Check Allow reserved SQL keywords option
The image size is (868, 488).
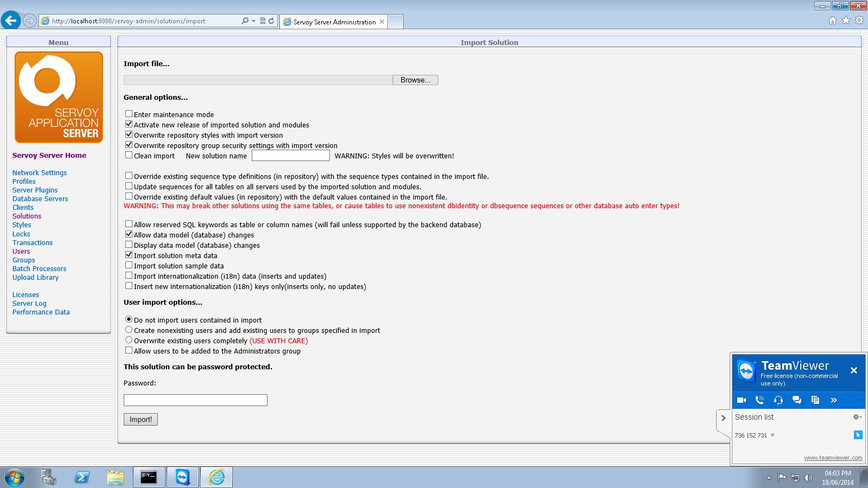[129, 224]
